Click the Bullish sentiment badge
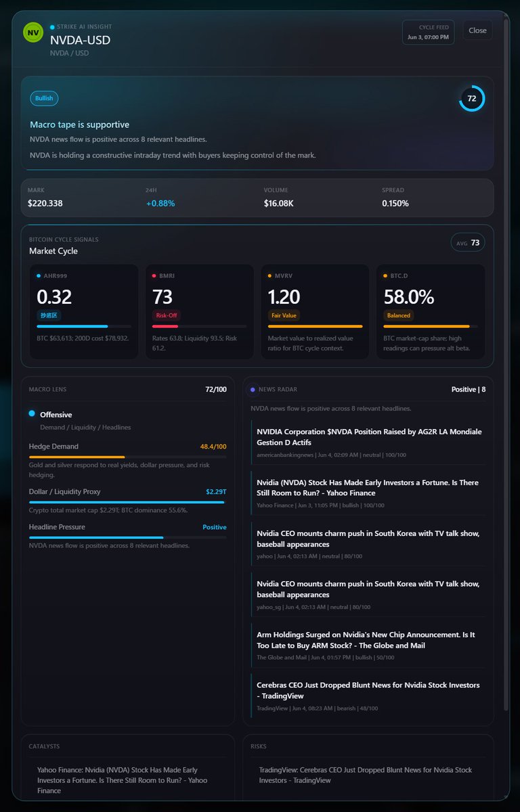The image size is (520, 812). (44, 98)
